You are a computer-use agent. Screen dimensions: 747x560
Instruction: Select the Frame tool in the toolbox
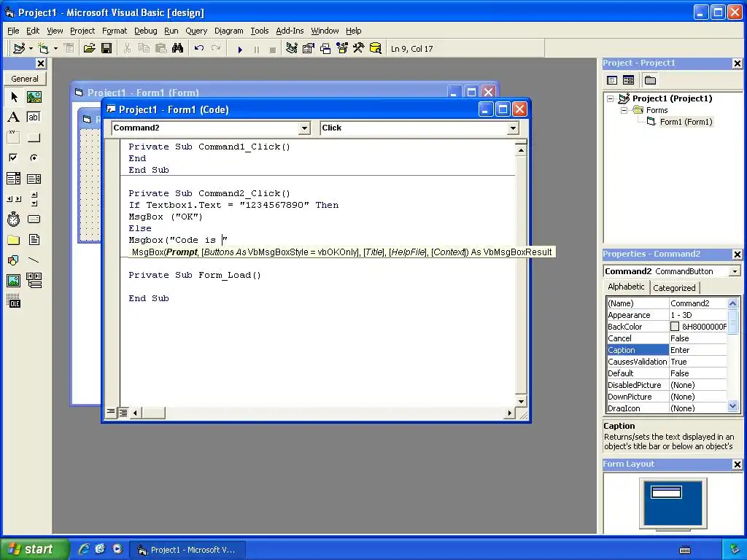pyautogui.click(x=14, y=138)
